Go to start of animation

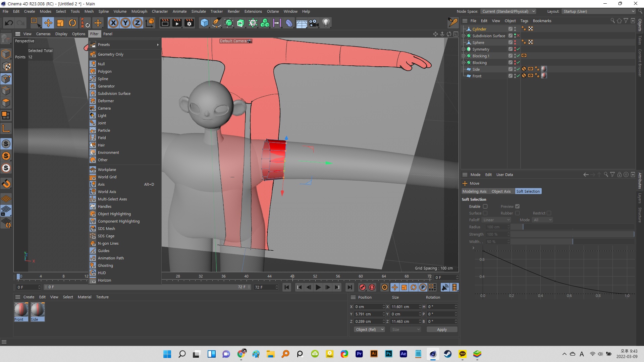pos(287,287)
